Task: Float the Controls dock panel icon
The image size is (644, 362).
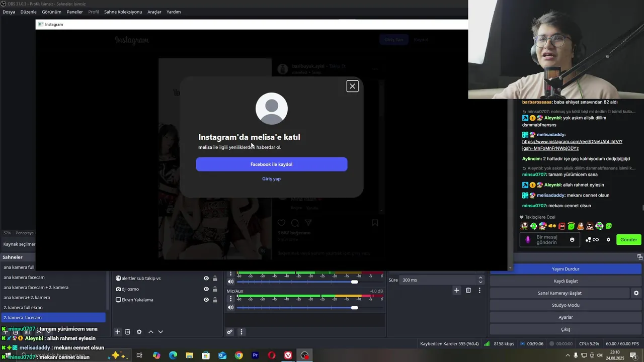Action: click(640, 257)
